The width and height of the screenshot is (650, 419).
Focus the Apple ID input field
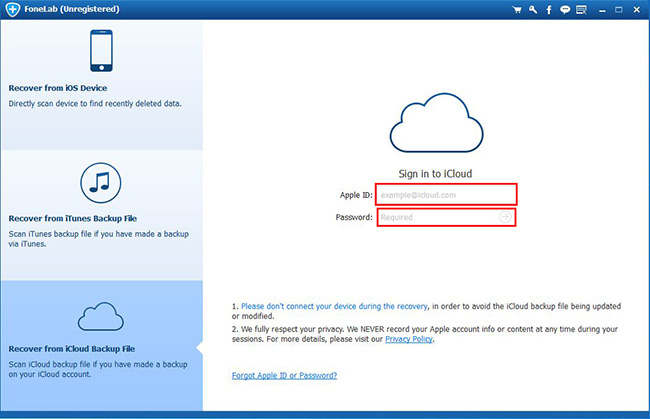pos(446,194)
